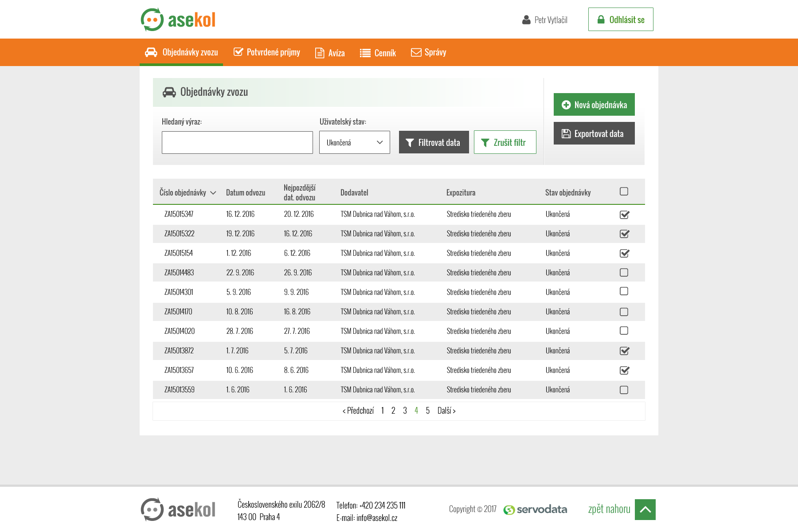This screenshot has width=798, height=532.
Task: Uncheck the checkbox for order ZA15015347
Action: coord(624,215)
